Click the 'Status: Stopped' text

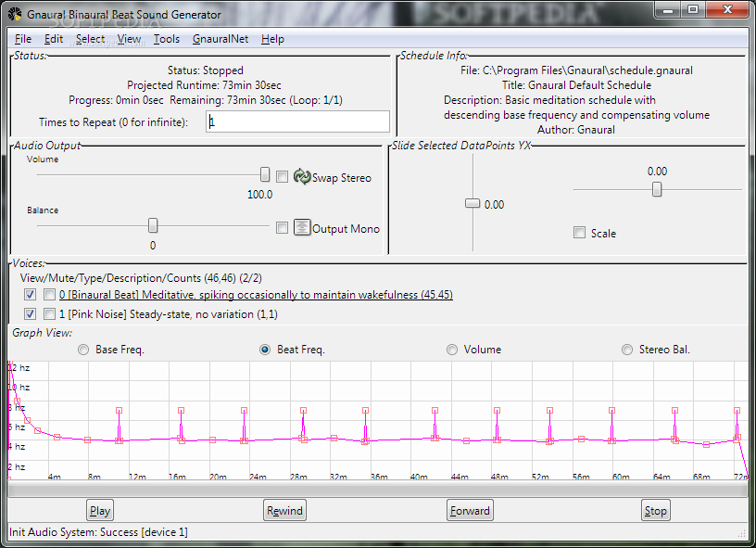[206, 70]
